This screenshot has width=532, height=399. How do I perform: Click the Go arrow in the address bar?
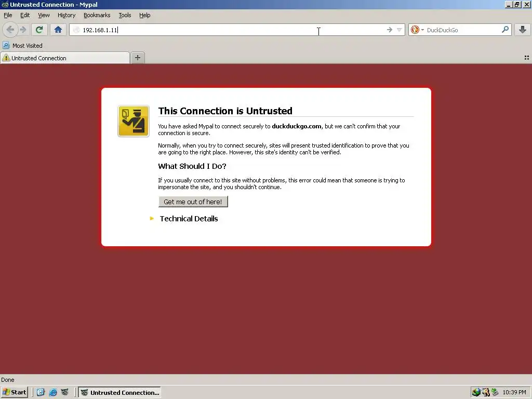(x=389, y=30)
